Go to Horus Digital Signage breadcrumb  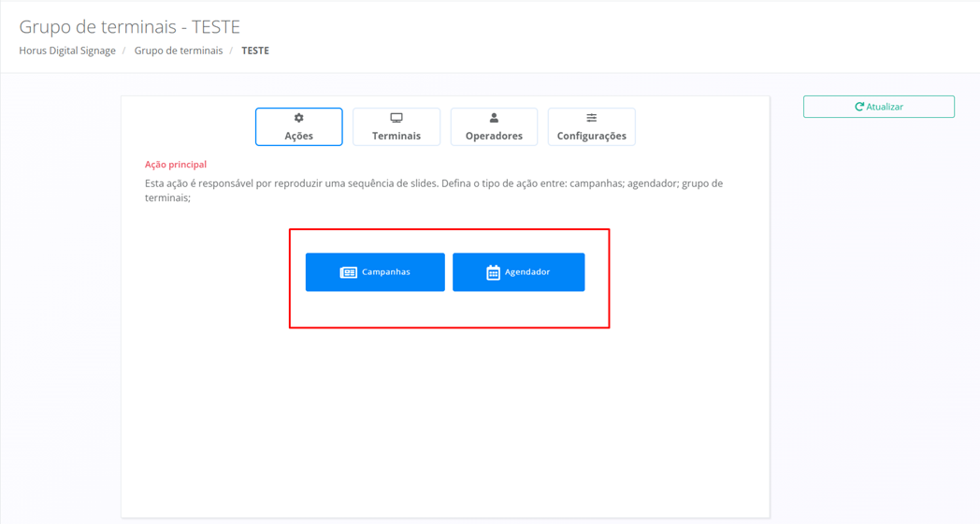67,51
